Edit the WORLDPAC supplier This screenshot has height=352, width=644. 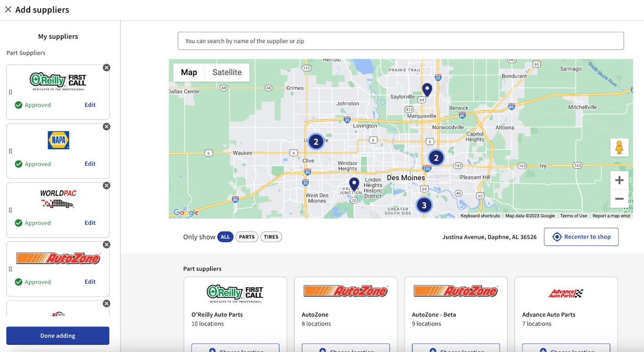90,223
